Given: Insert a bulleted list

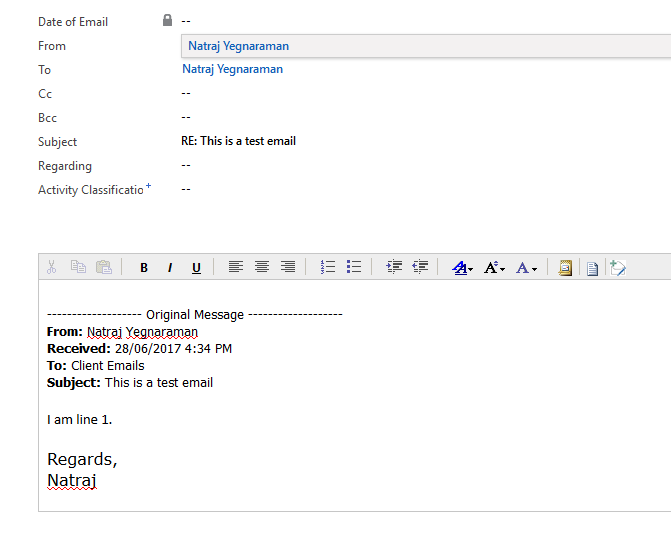Looking at the screenshot, I should tap(354, 267).
